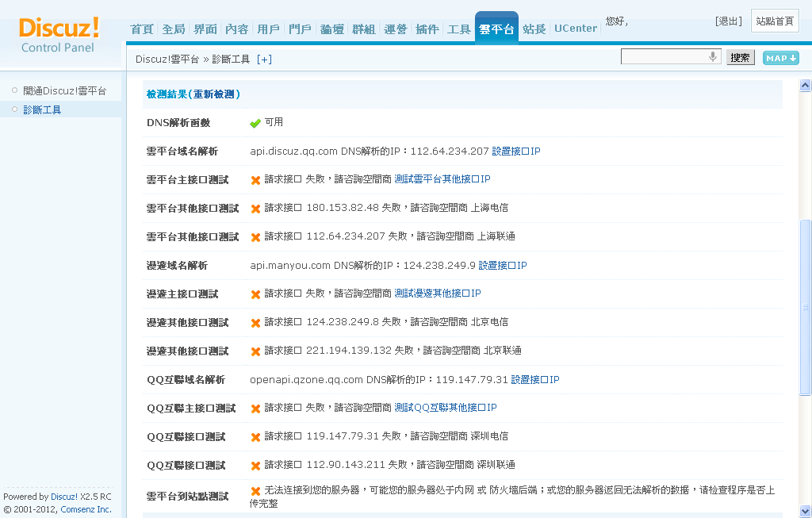Screen dimensions: 812x518
Task: Click the 漫遊主接口測試 row label
Action: 182,294
